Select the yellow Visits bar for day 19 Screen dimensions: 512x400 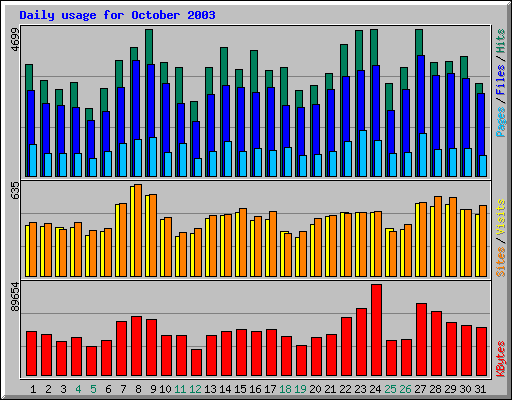click(297, 257)
